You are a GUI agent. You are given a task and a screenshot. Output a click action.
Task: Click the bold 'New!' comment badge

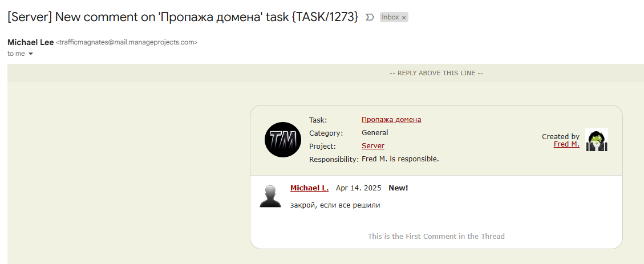click(398, 188)
